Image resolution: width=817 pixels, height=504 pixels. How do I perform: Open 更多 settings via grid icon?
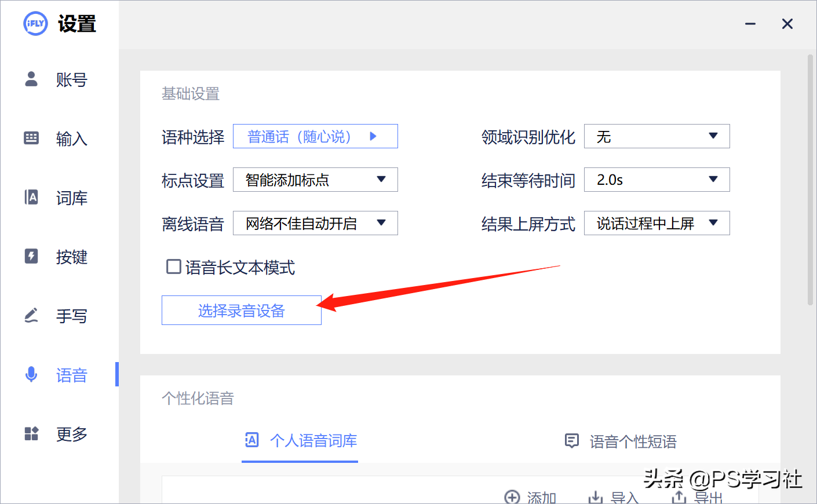point(31,434)
